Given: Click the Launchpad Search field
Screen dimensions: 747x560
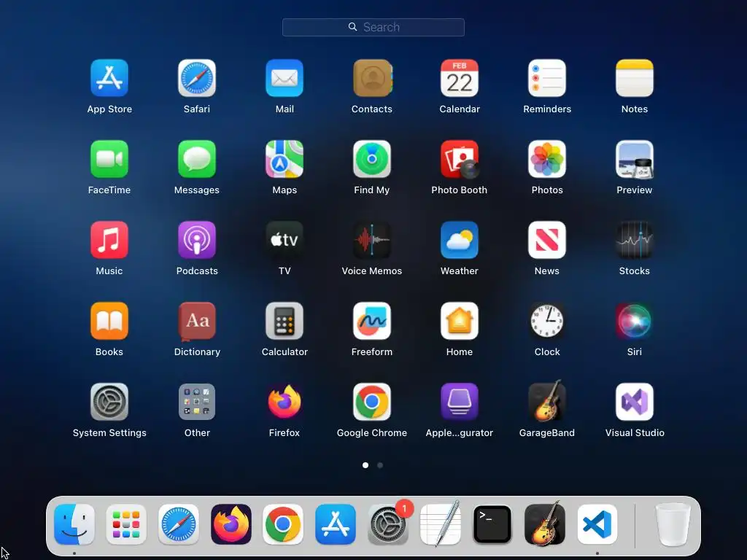Looking at the screenshot, I should point(373,27).
